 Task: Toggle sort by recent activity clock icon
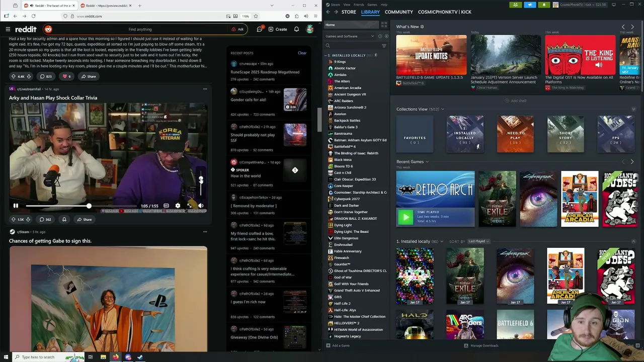(x=380, y=36)
